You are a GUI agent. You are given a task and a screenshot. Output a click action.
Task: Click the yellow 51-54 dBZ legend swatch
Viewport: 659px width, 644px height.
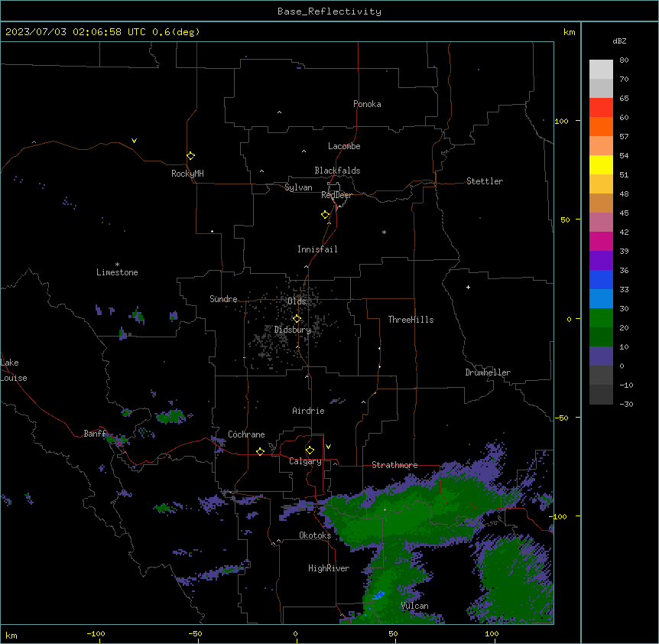point(601,164)
